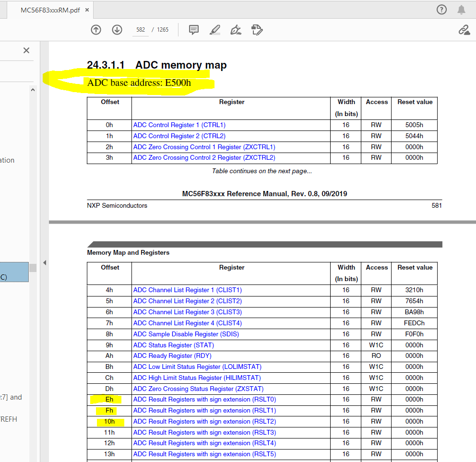The image size is (476, 462).
Task: Select the highlighted bookmark item in sidebar
Action: (x=14, y=272)
